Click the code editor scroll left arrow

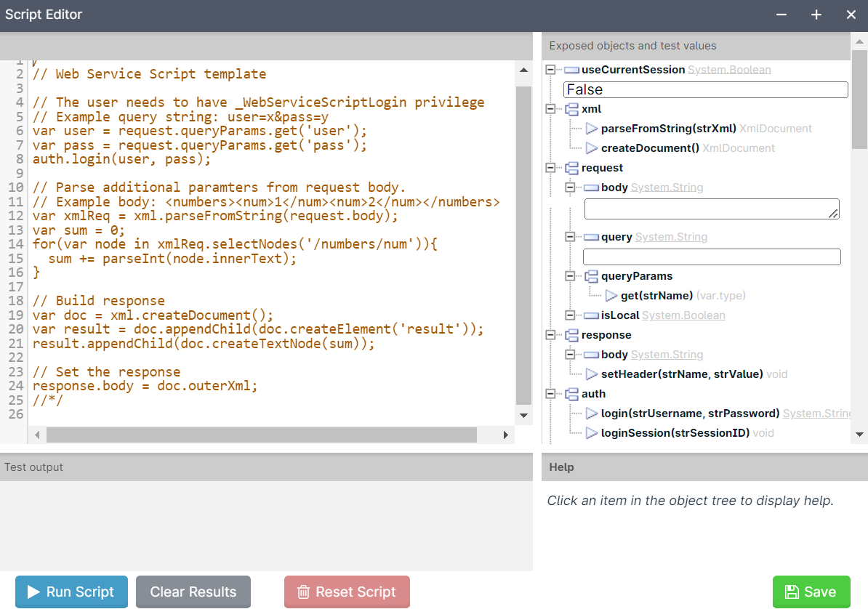(x=37, y=435)
